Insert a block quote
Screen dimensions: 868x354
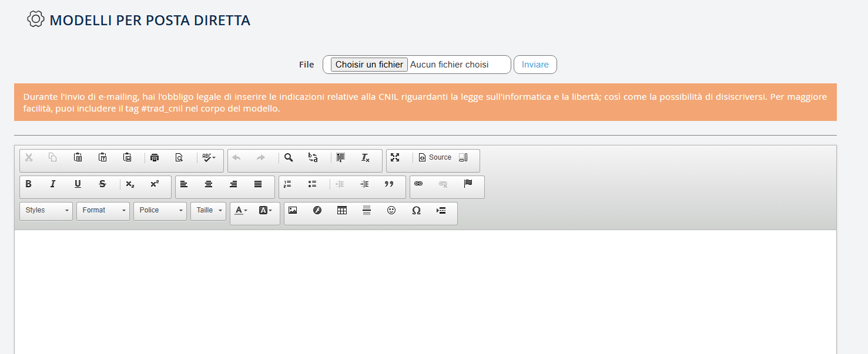point(389,184)
